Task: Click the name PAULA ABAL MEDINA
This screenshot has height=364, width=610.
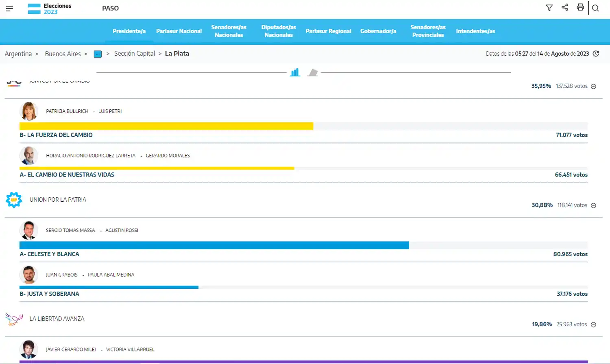Action: pyautogui.click(x=111, y=275)
